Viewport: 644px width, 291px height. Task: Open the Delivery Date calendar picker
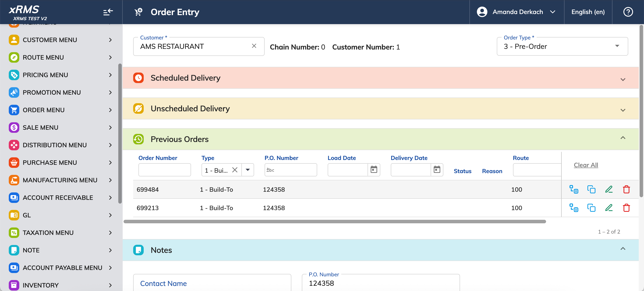tap(437, 170)
